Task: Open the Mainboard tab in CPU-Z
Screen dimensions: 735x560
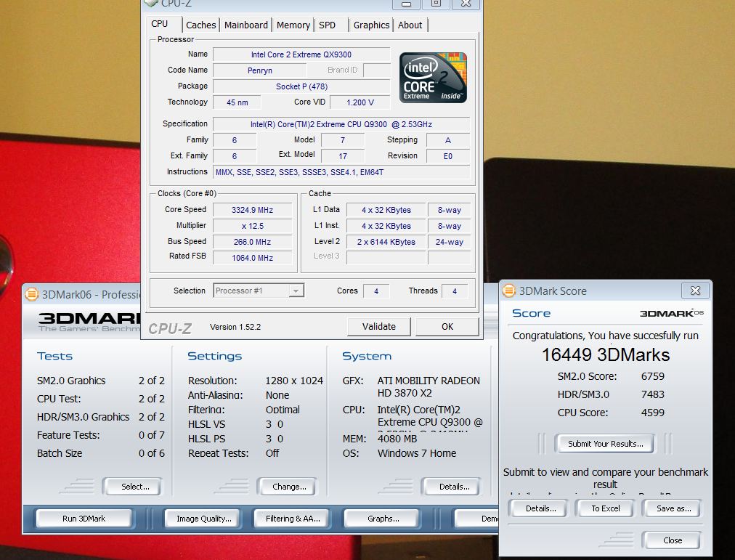Action: click(x=246, y=25)
